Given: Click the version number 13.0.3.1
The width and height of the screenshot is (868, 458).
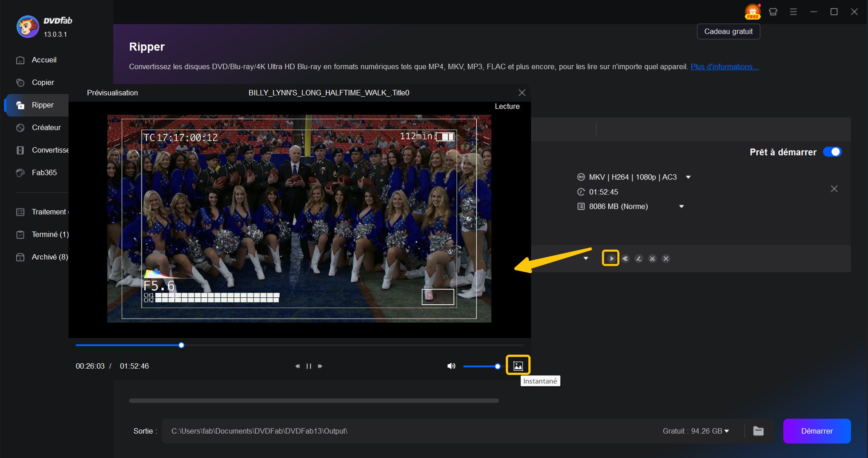Looking at the screenshot, I should click(55, 34).
